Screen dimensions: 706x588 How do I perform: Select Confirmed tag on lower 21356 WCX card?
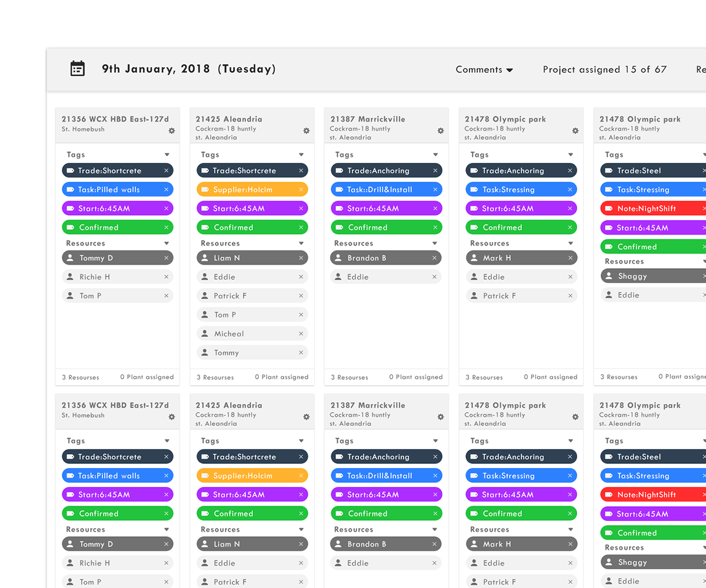pos(118,513)
